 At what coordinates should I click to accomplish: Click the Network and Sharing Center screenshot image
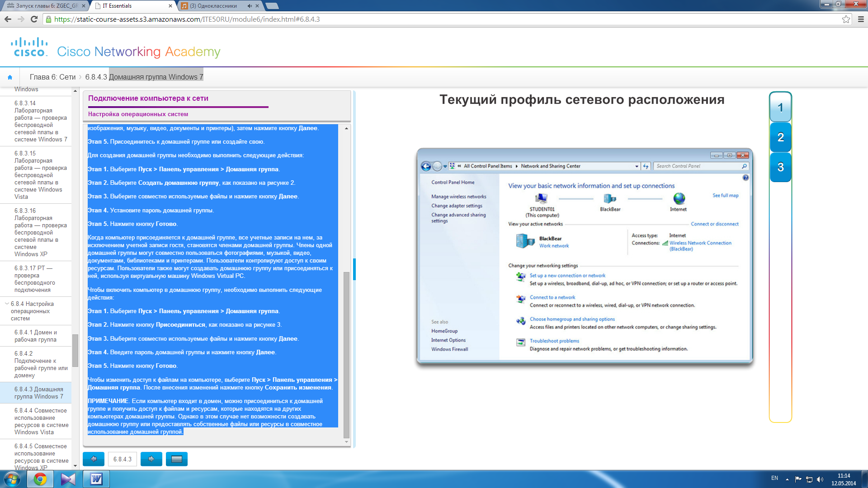(585, 255)
